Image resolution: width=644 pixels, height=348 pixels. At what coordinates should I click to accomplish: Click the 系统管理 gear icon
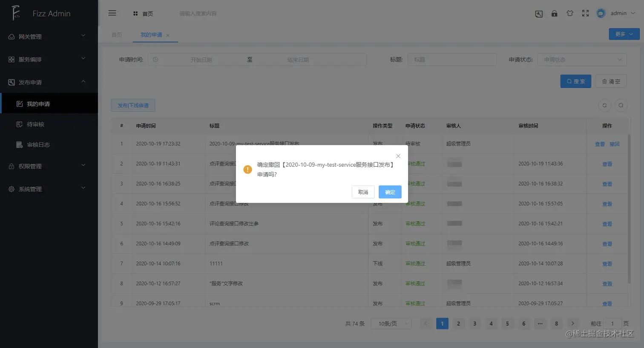point(11,189)
